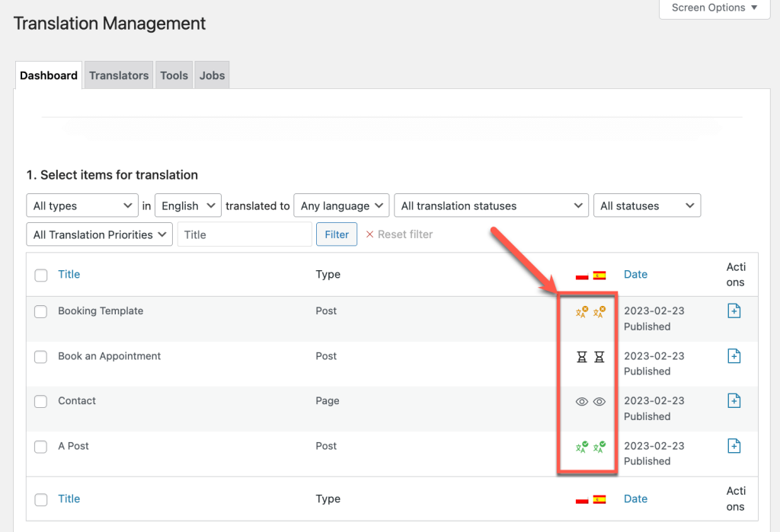Click the add translation icon for Booking Template
This screenshot has width=780, height=532.
pos(734,311)
